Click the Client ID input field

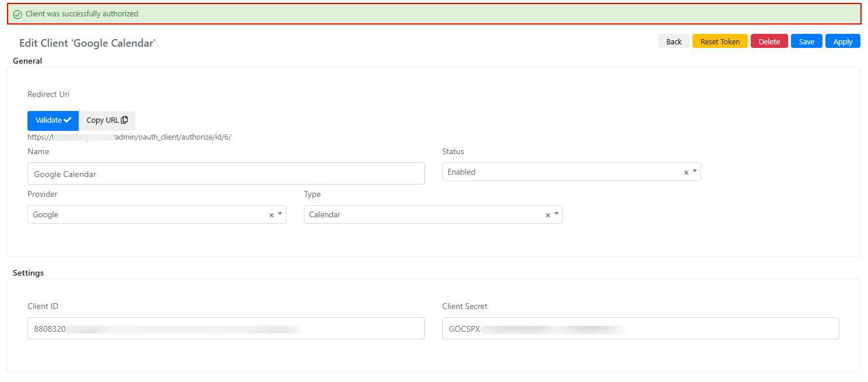[x=226, y=328]
